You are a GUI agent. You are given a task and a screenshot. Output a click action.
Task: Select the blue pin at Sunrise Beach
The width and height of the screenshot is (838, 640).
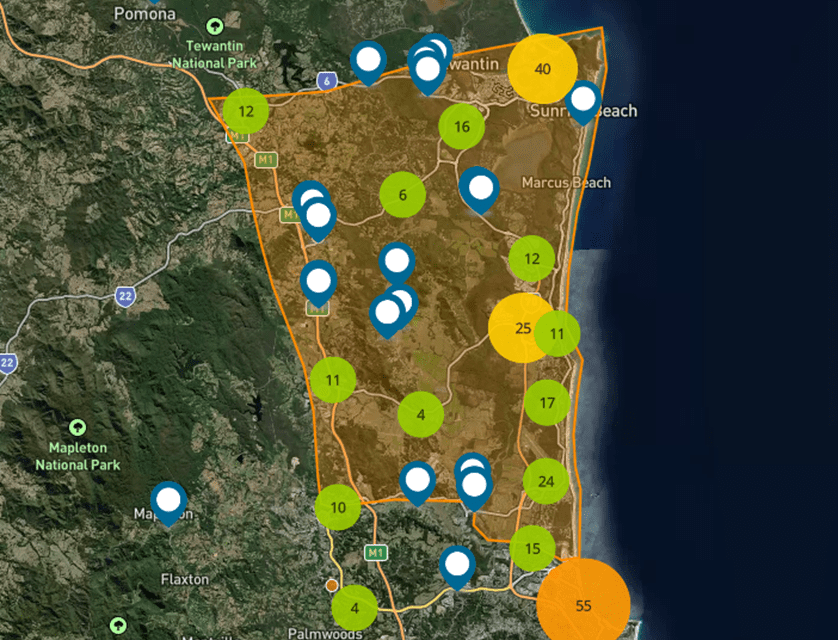click(583, 99)
